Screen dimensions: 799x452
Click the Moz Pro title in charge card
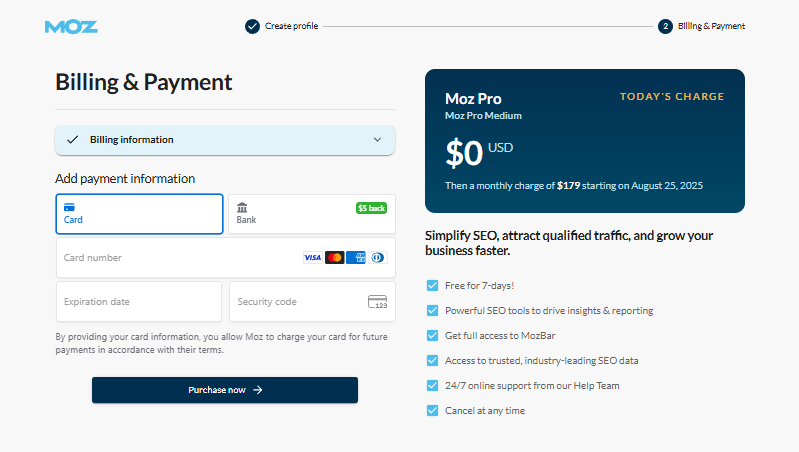473,98
